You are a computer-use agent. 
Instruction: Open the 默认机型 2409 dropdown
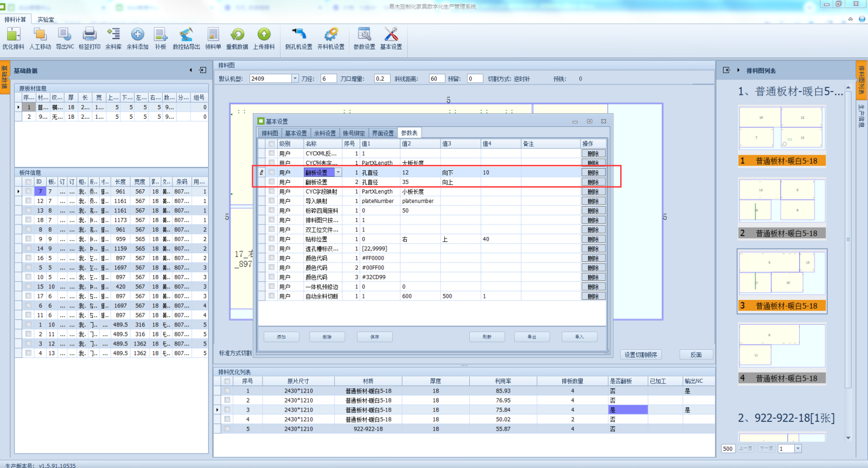click(295, 79)
